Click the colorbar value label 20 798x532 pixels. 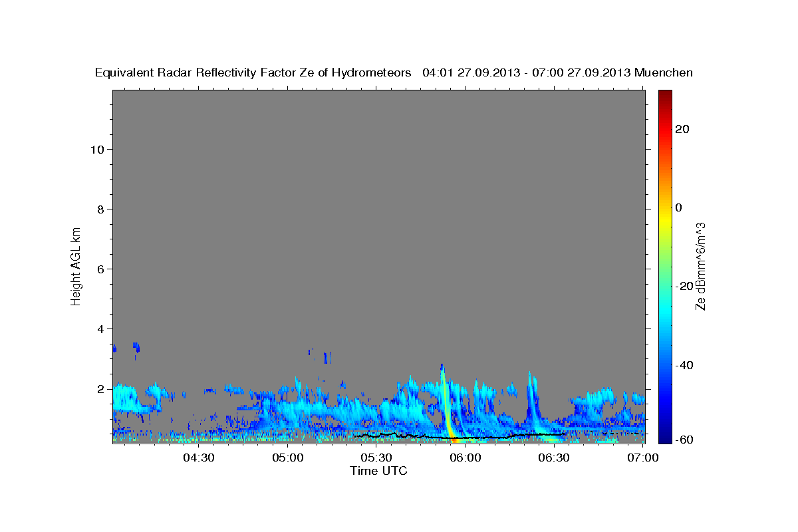pyautogui.click(x=682, y=129)
